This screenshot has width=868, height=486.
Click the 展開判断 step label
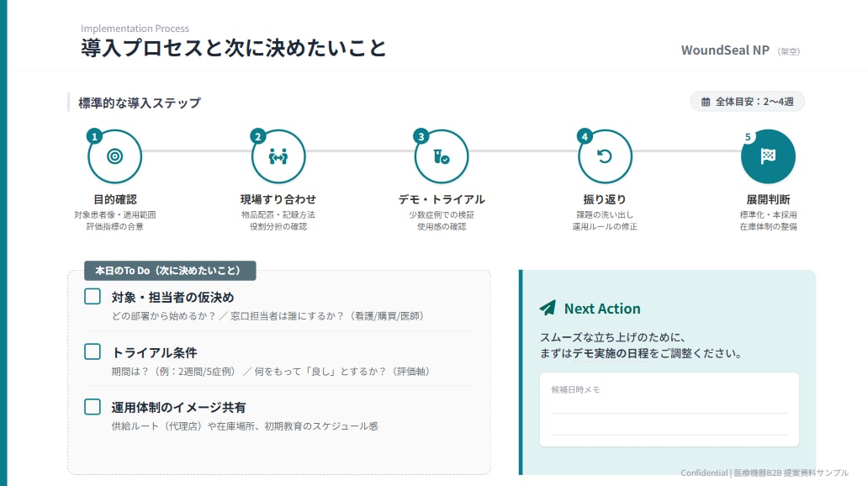[x=768, y=199]
